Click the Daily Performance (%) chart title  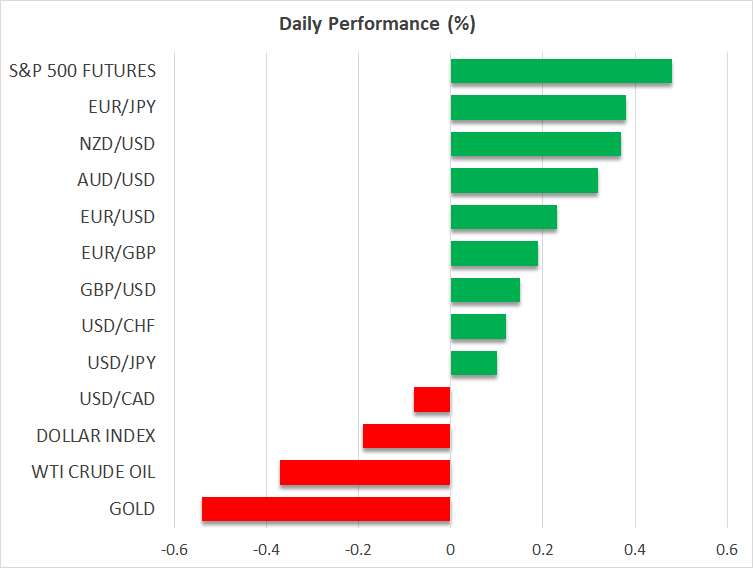376,23
